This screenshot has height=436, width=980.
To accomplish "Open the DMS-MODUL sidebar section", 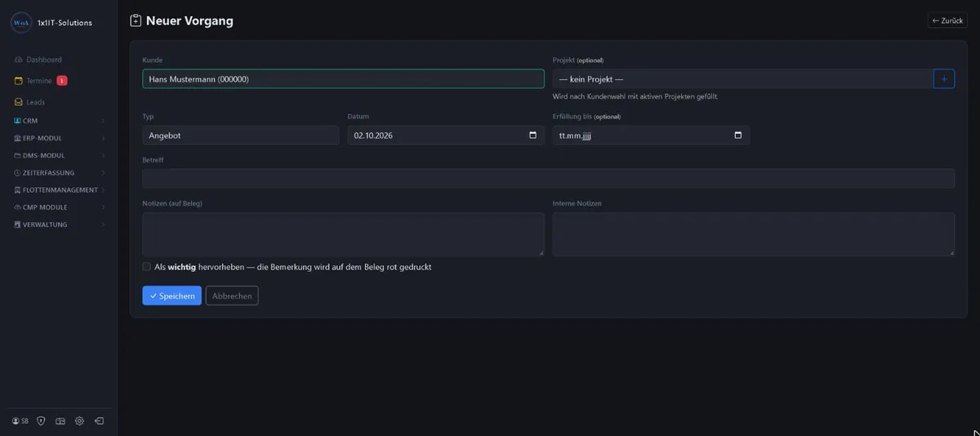I will point(43,155).
